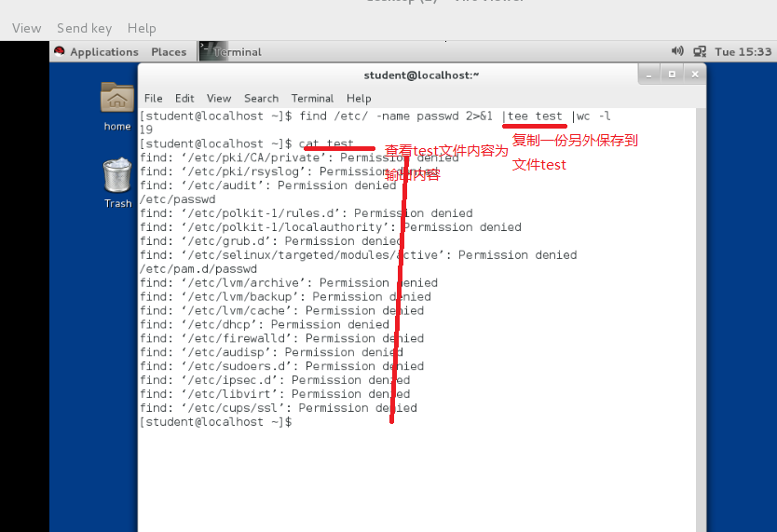Open the viewer's Send key menu
The height and width of the screenshot is (532, 777).
pyautogui.click(x=84, y=28)
